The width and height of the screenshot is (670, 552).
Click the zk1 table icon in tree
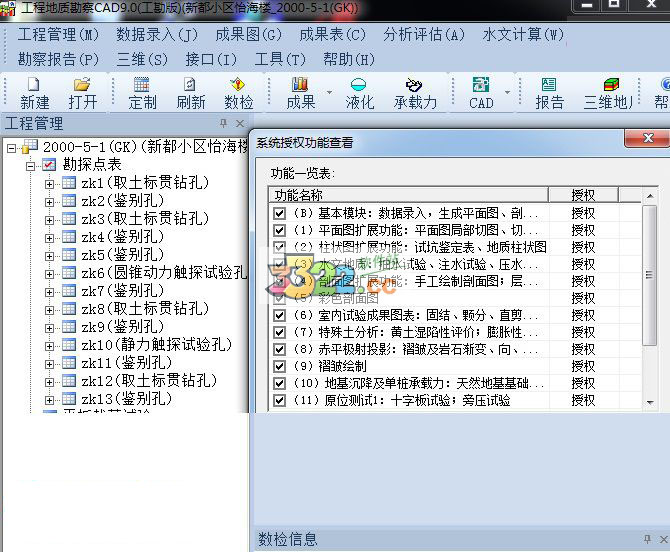(69, 183)
